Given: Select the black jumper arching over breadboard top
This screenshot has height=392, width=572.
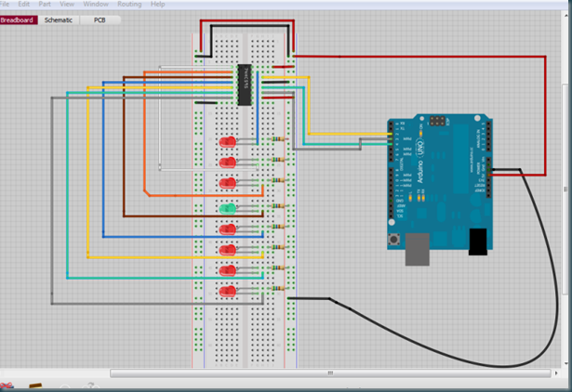Looking at the screenshot, I should click(x=250, y=25).
